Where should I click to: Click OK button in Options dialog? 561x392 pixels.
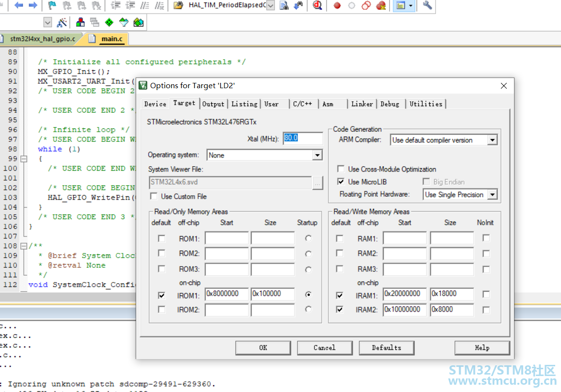click(263, 347)
